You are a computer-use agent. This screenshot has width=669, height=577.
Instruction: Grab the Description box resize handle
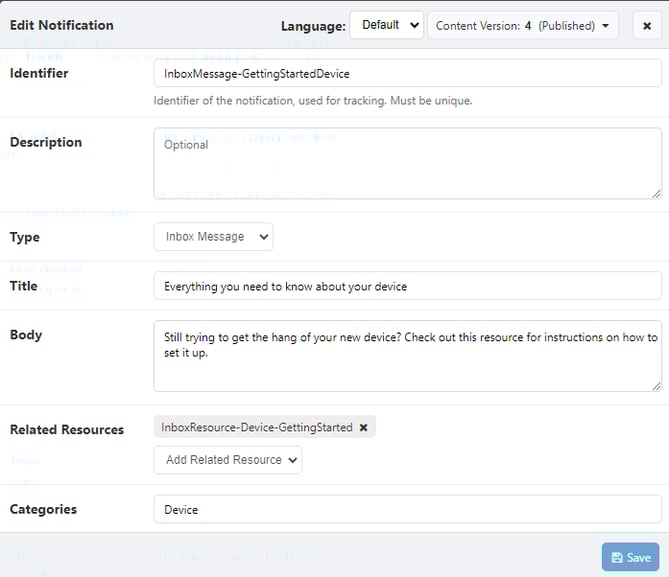(656, 192)
